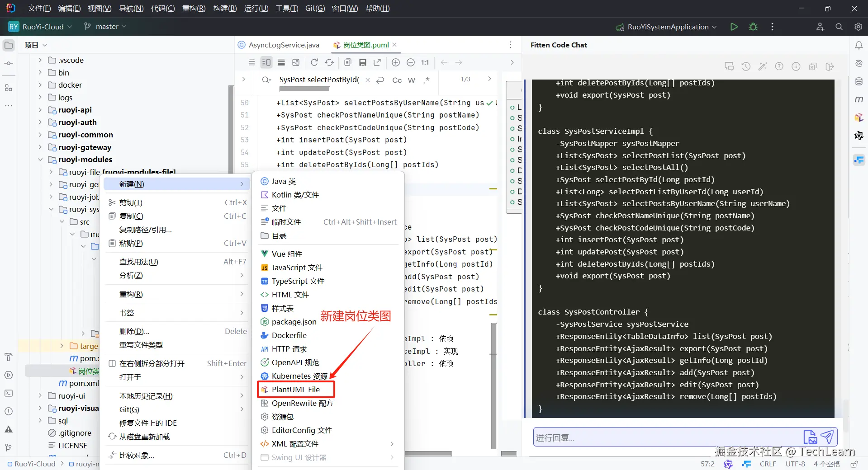Screen dimensions: 868x470
Task: Open the Terminal tool window
Action: tap(9, 393)
